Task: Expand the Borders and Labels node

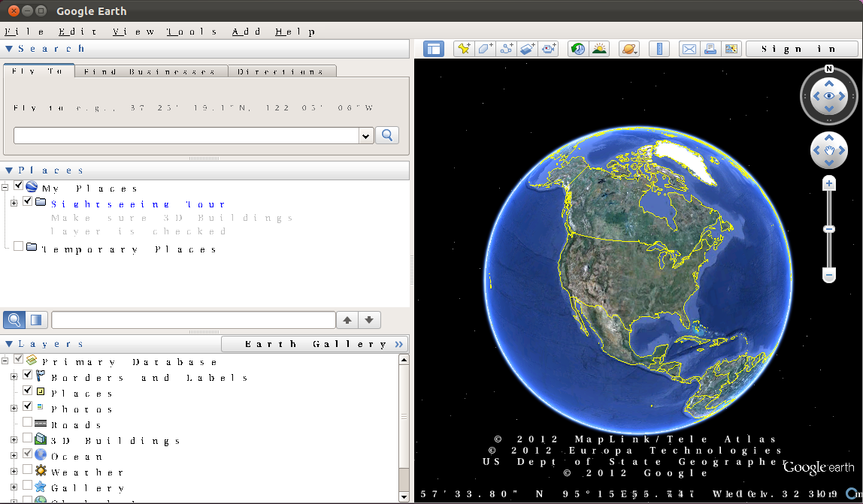Action: coord(14,377)
